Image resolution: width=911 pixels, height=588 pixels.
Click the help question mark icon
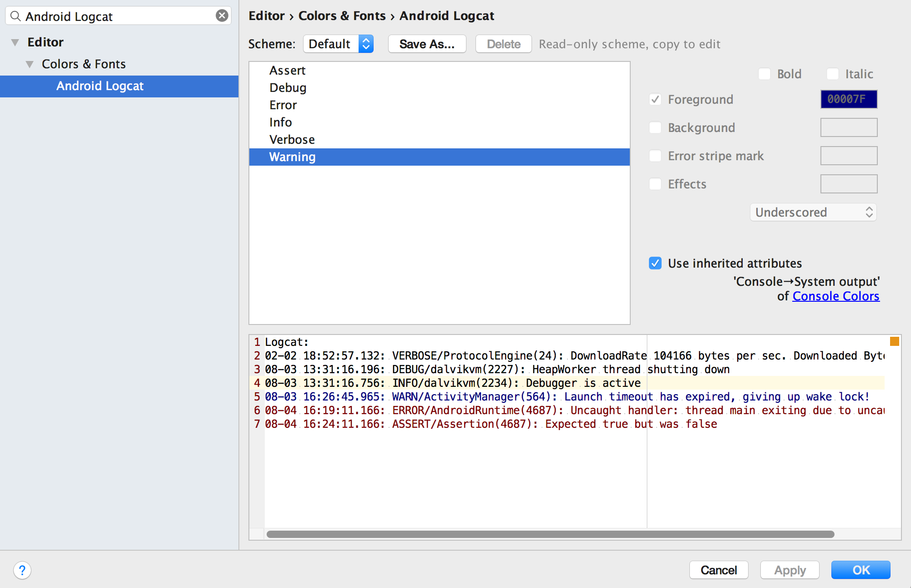pyautogui.click(x=22, y=570)
